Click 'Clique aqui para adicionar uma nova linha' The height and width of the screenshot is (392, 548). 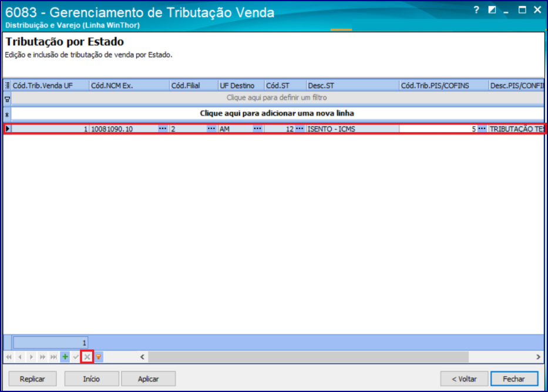[x=277, y=113]
